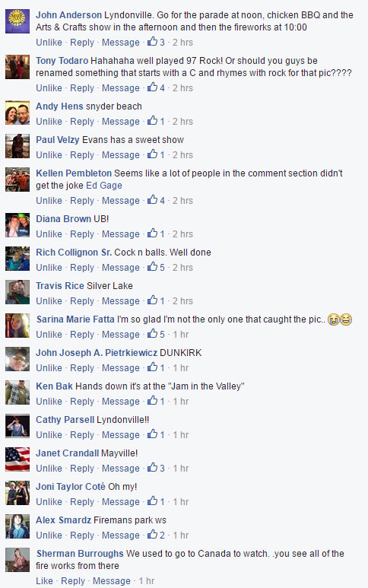Click the thumbs-up icon on Janet Crandall's comment

(152, 467)
